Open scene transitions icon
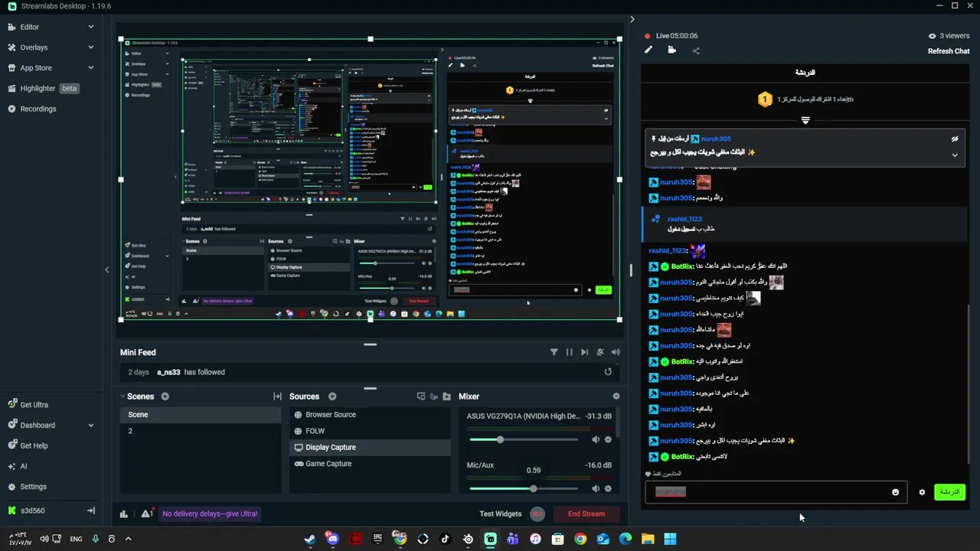980x551 pixels. [277, 396]
